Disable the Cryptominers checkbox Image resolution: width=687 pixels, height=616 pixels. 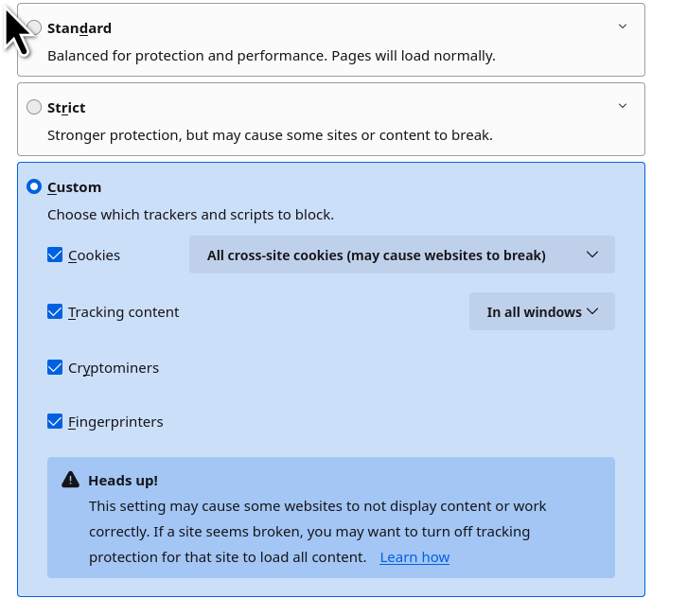click(55, 368)
